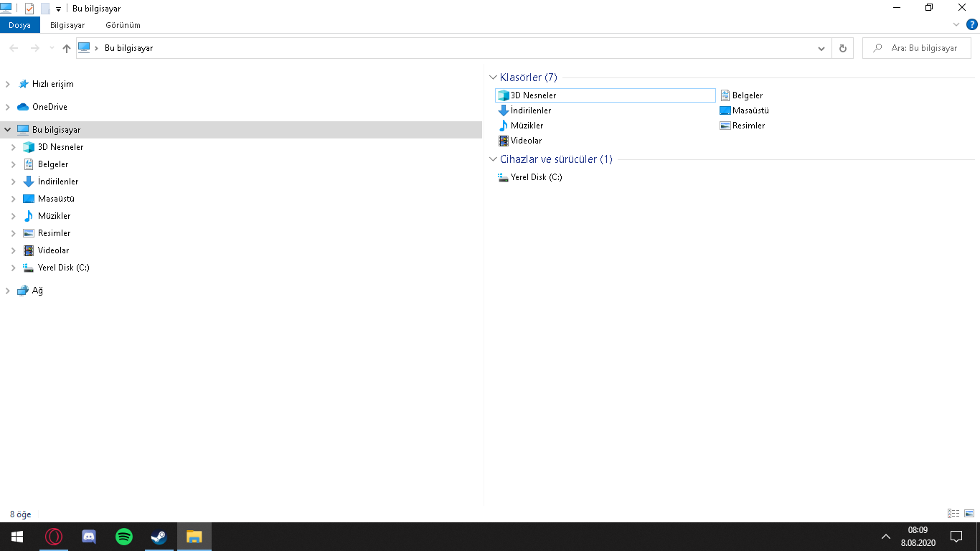Image resolution: width=980 pixels, height=551 pixels.
Task: Open the breadcrumb chevron before Bu bilgisayar
Action: tap(97, 48)
